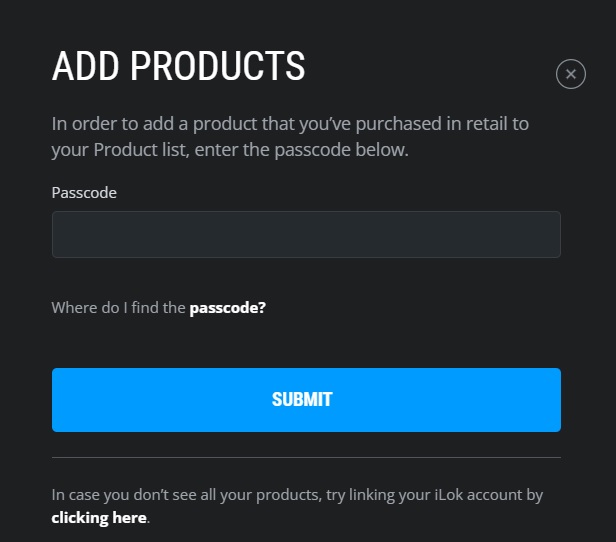This screenshot has width=616, height=542.
Task: Click the 'Passcode' field label
Action: click(84, 193)
